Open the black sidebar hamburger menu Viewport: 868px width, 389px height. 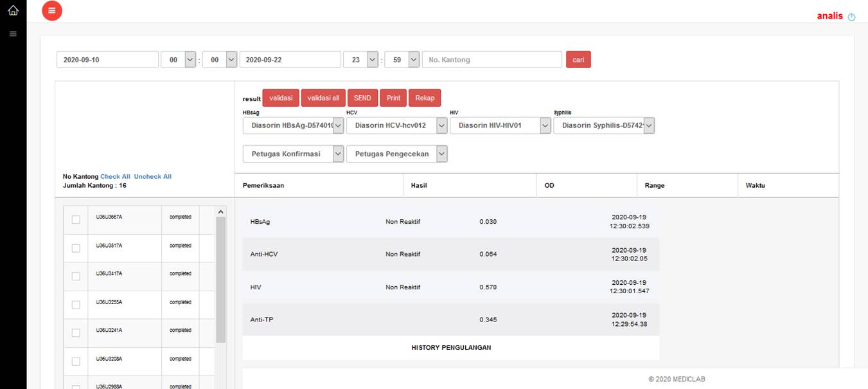tap(13, 33)
